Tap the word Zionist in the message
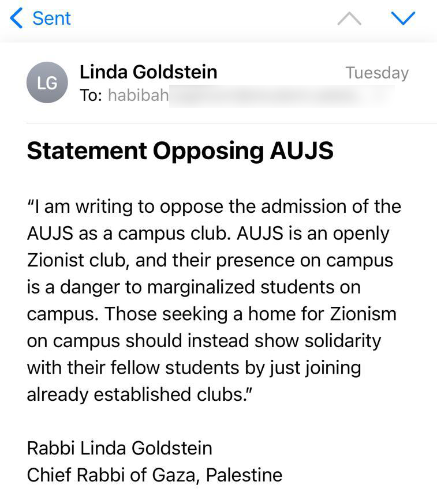The width and height of the screenshot is (437, 504). (55, 260)
